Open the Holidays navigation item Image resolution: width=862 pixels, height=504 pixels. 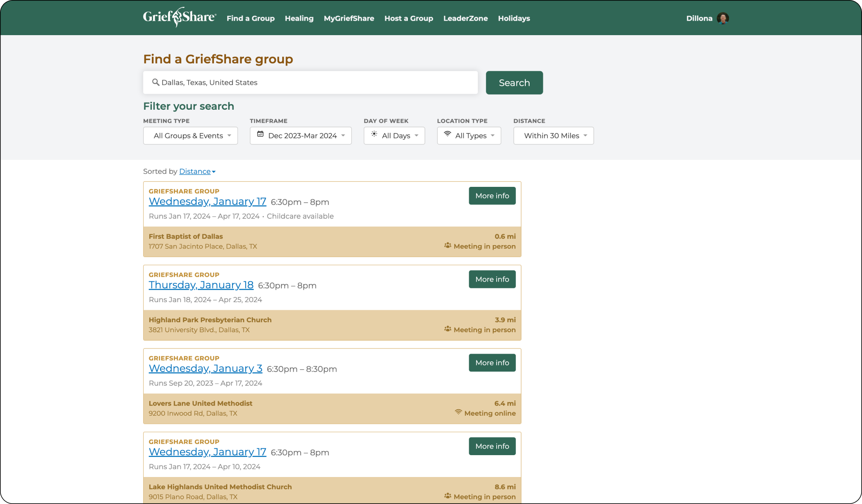pos(514,18)
